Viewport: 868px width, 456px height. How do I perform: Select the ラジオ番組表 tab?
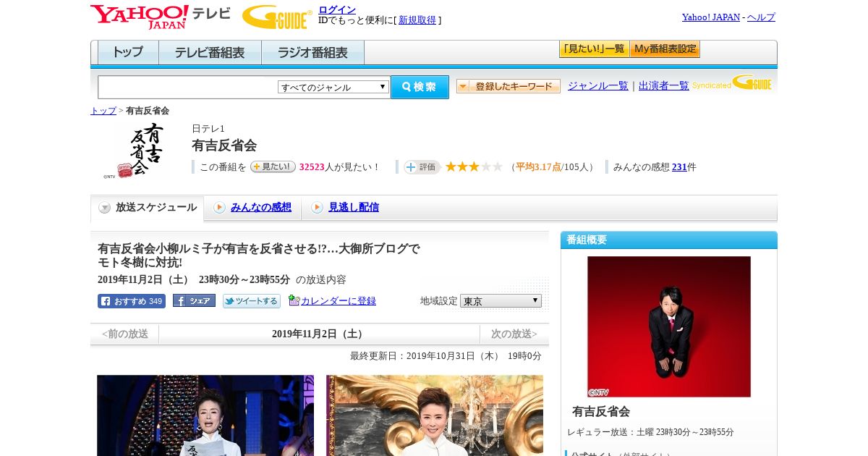[x=312, y=52]
